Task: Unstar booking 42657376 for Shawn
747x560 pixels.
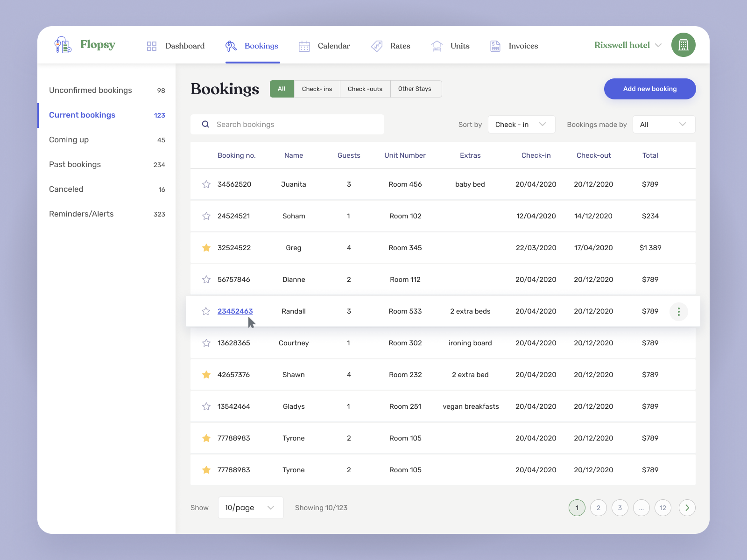Action: [x=206, y=375]
